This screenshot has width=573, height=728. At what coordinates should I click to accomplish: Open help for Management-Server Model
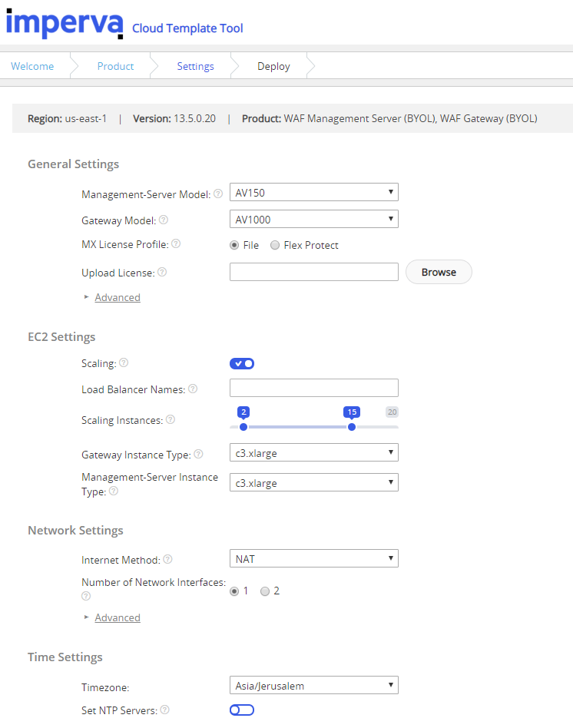(218, 194)
